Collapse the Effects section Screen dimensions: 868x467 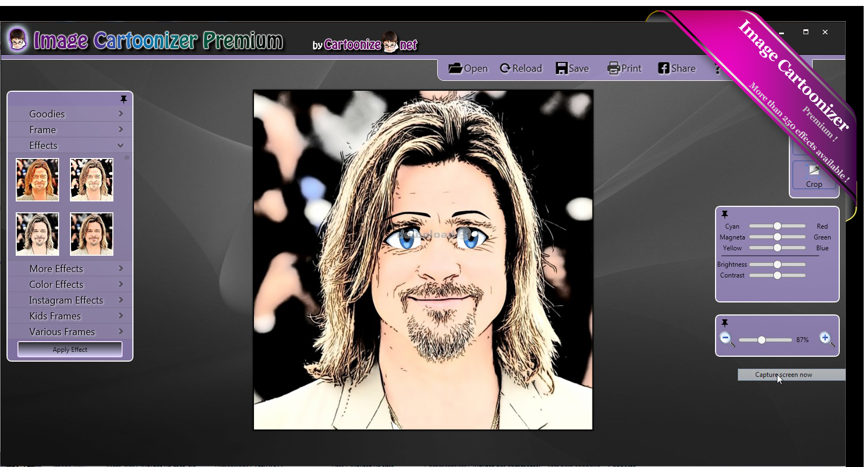coord(70,146)
